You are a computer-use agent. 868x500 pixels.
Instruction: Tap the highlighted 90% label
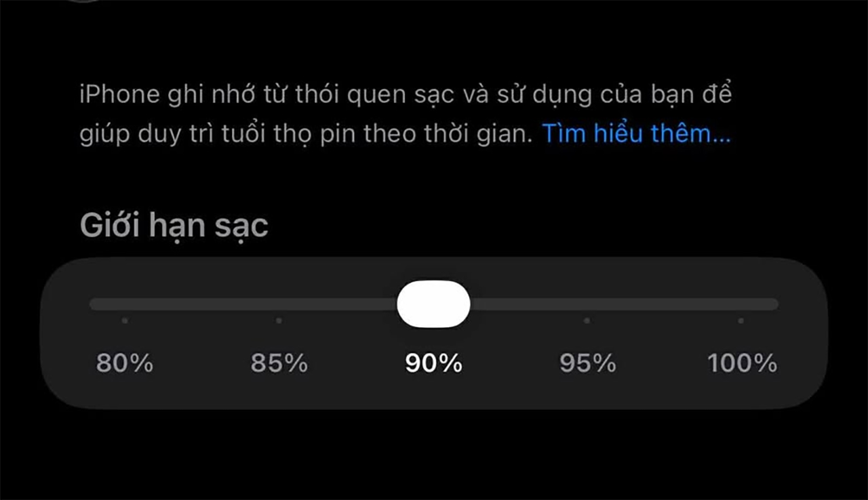(433, 364)
